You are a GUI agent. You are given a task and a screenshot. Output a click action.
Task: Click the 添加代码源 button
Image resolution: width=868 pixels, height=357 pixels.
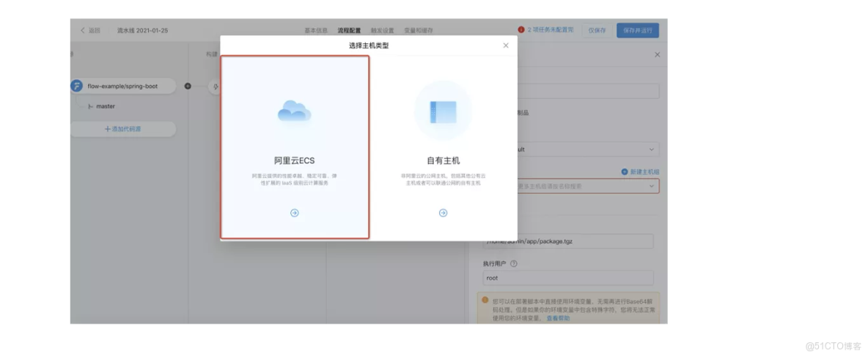123,129
